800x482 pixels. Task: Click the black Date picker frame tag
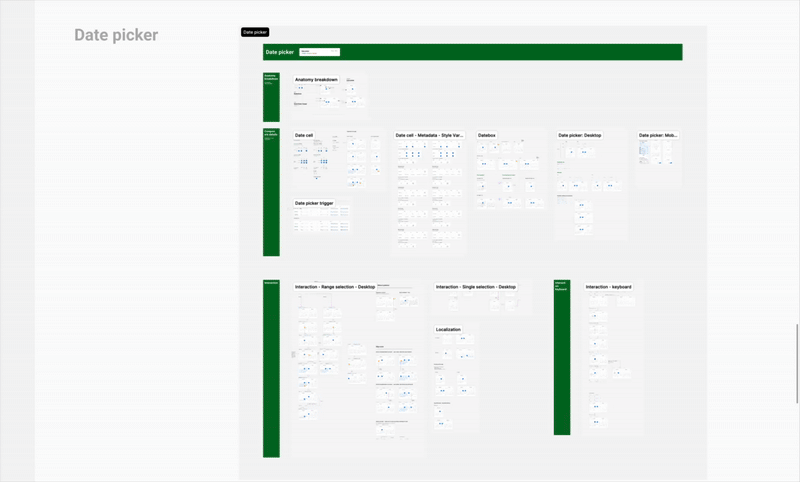(255, 32)
